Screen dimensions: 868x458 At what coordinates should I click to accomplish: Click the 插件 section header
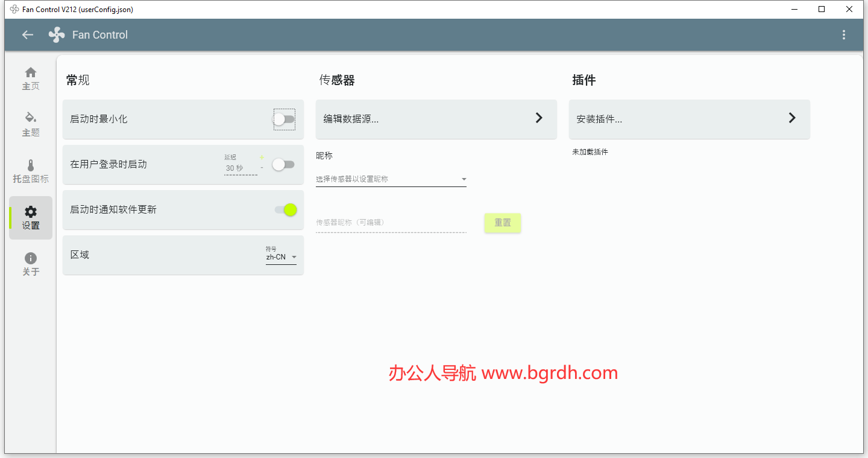[583, 80]
